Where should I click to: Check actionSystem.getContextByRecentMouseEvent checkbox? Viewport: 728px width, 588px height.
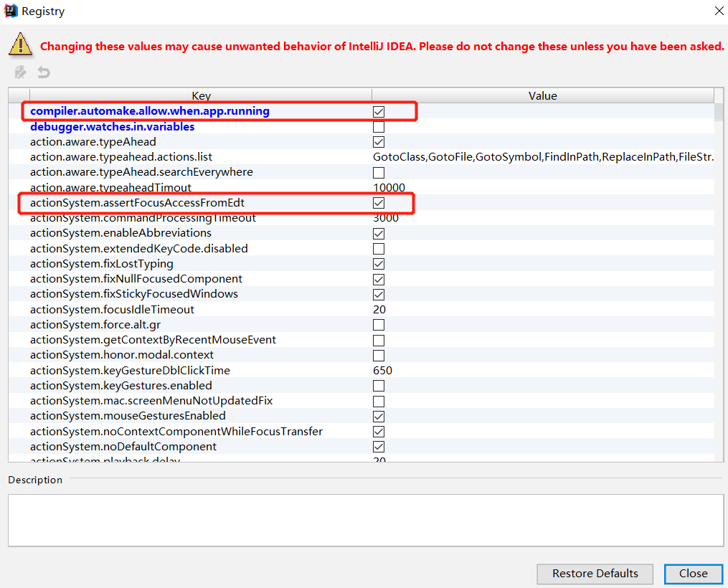(x=379, y=340)
